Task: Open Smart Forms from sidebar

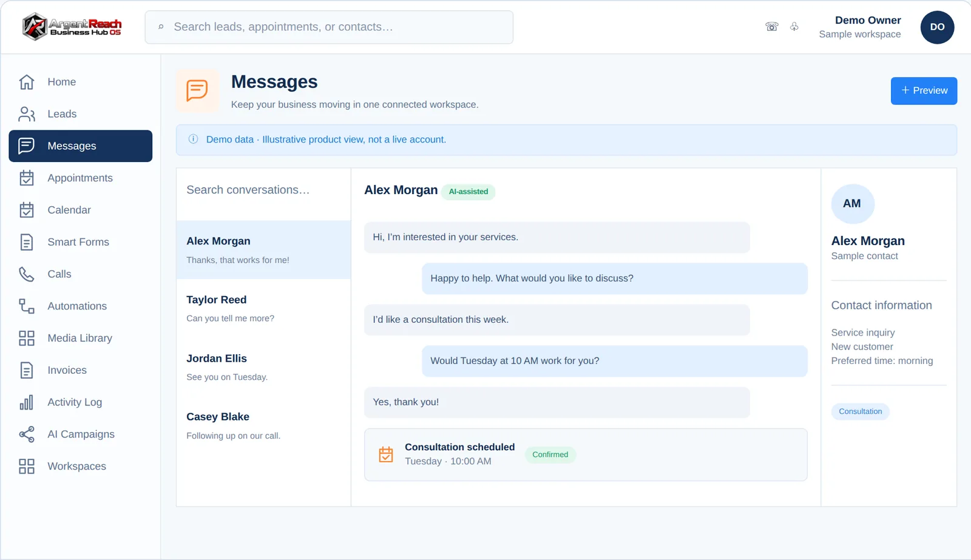Action: click(x=80, y=242)
